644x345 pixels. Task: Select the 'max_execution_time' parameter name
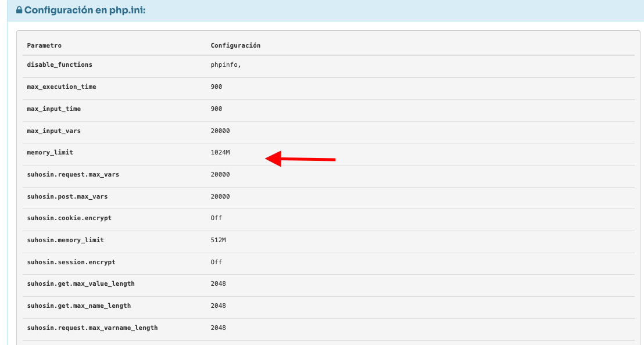(62, 87)
